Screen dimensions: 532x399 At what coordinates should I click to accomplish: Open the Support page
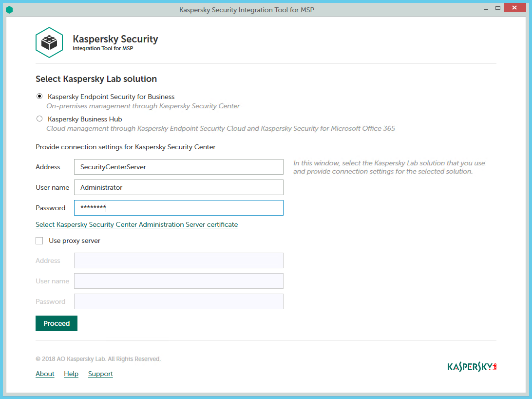point(100,374)
